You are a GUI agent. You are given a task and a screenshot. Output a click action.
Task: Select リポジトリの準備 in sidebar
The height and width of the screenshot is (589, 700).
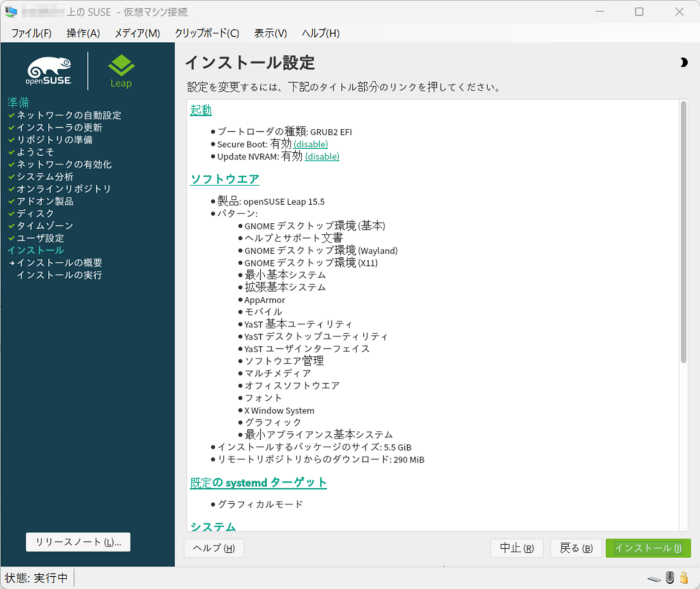(54, 140)
